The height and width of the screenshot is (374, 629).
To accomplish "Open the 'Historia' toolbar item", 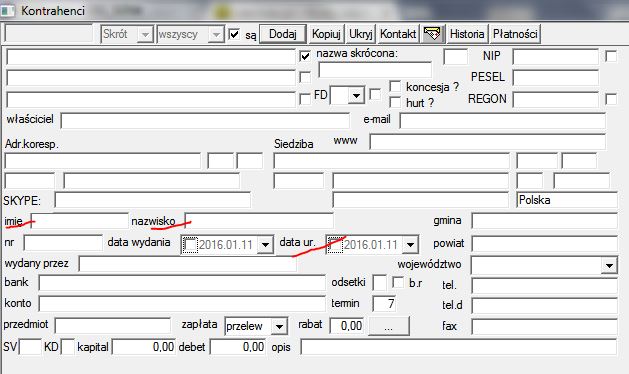I will click(x=467, y=34).
